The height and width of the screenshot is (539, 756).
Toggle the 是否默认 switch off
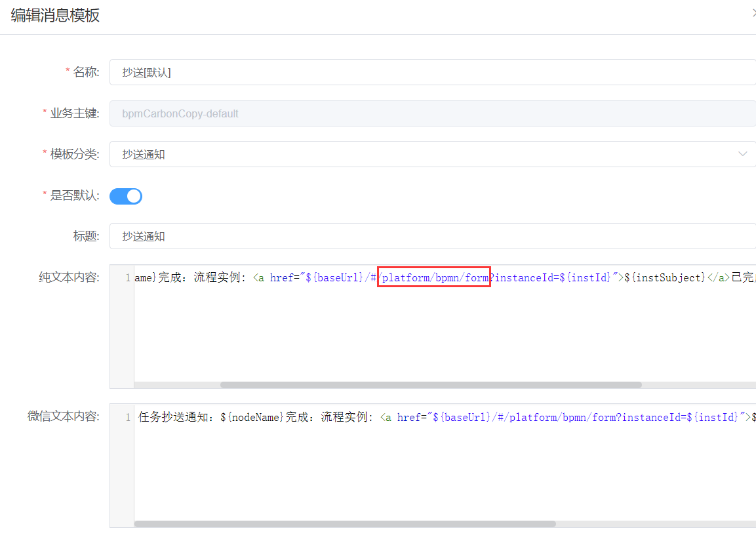coord(126,196)
